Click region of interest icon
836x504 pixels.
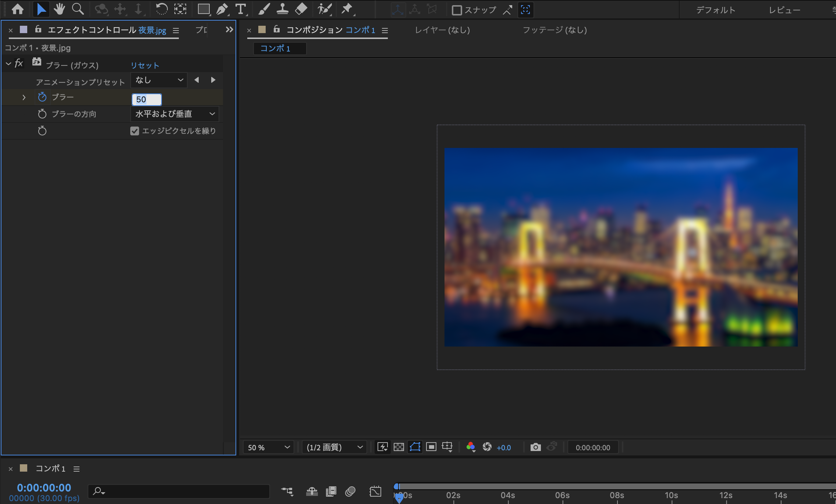(x=431, y=447)
